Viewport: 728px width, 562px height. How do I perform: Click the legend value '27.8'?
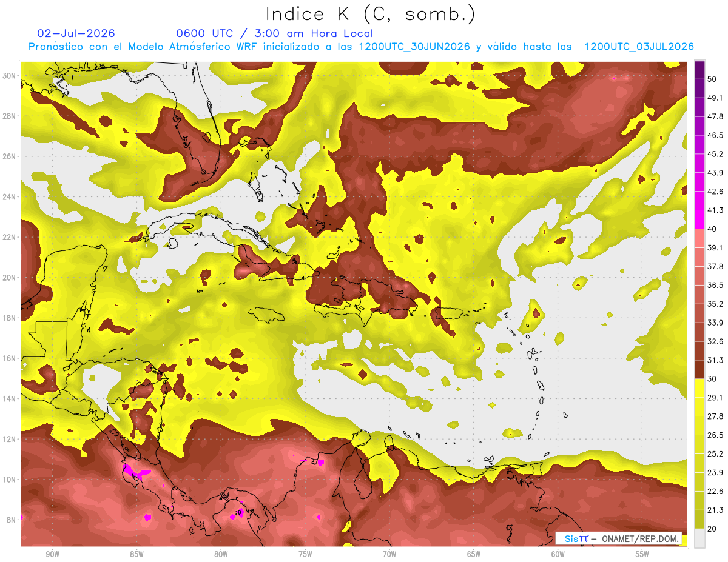[x=715, y=416]
